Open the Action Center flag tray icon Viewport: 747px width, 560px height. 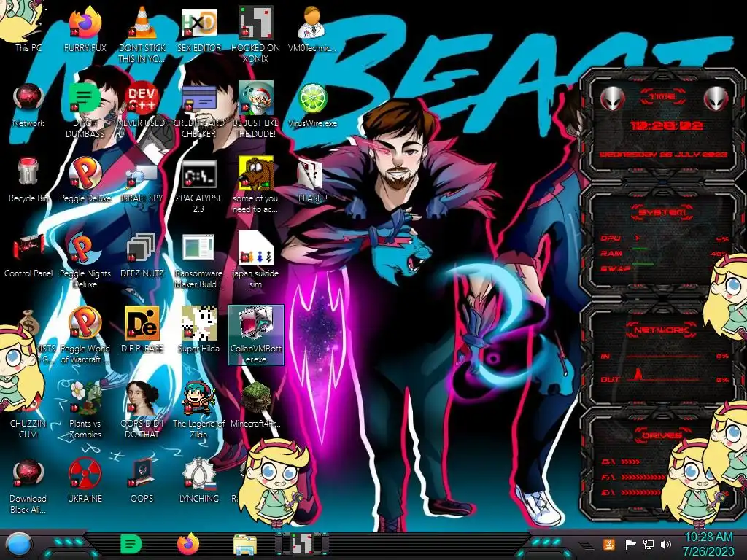(630, 544)
